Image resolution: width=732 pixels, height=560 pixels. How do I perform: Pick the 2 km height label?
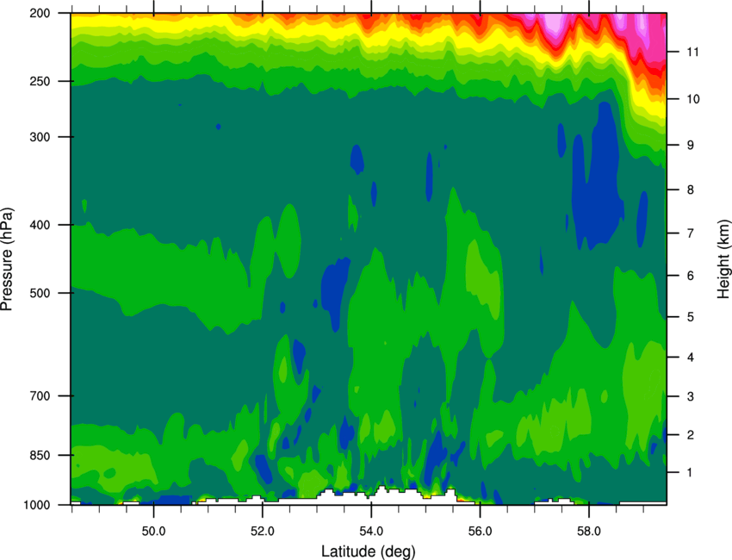click(691, 435)
